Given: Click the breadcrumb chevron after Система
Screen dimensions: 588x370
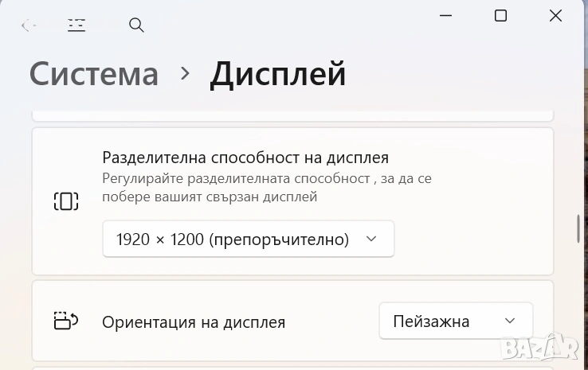Looking at the screenshot, I should point(186,73).
